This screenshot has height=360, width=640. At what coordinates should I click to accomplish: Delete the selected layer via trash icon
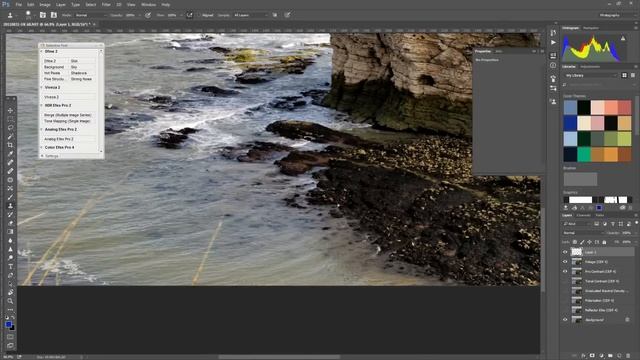(628, 356)
